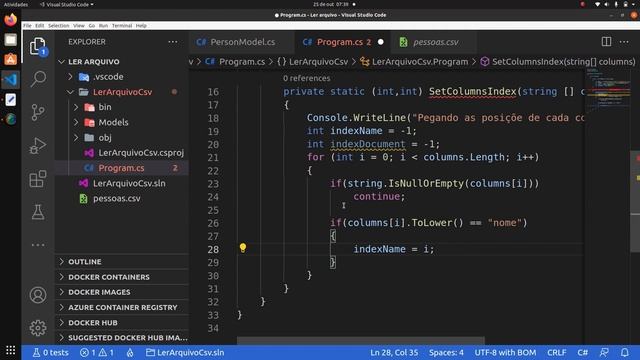
Task: Open the Manage gear icon
Action: click(x=38, y=328)
